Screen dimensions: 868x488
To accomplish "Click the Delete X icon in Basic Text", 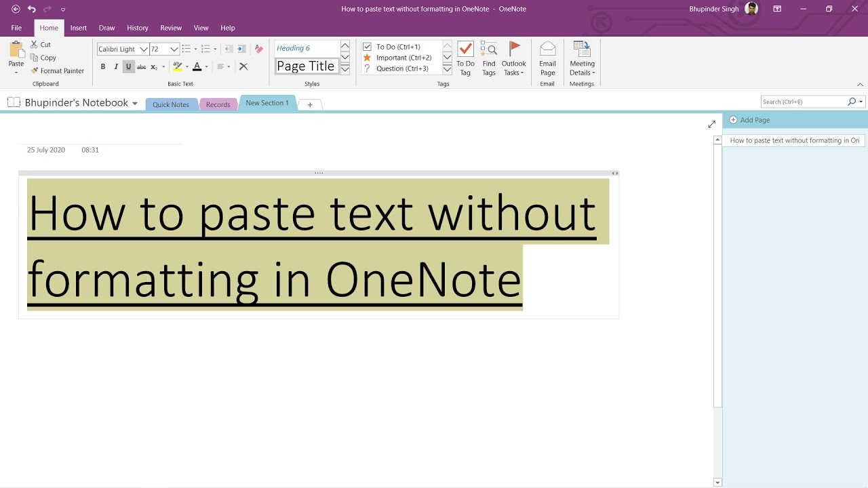I will (x=243, y=66).
